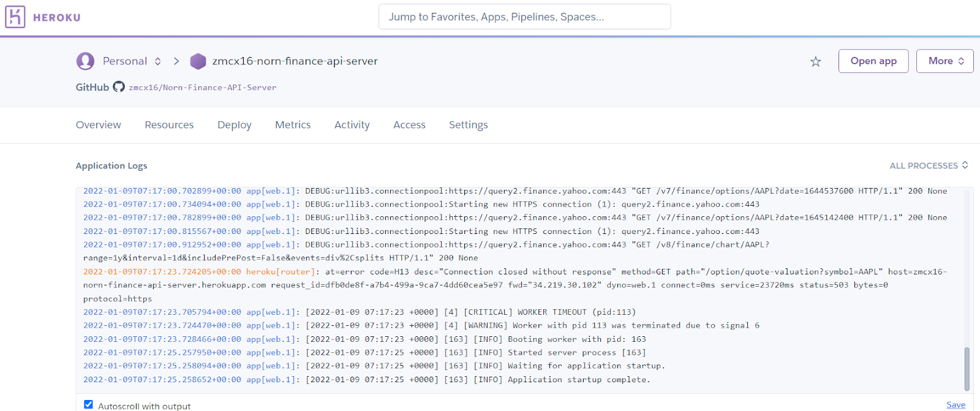The height and width of the screenshot is (411, 980).
Task: Switch to the Deploy tab
Action: (235, 125)
